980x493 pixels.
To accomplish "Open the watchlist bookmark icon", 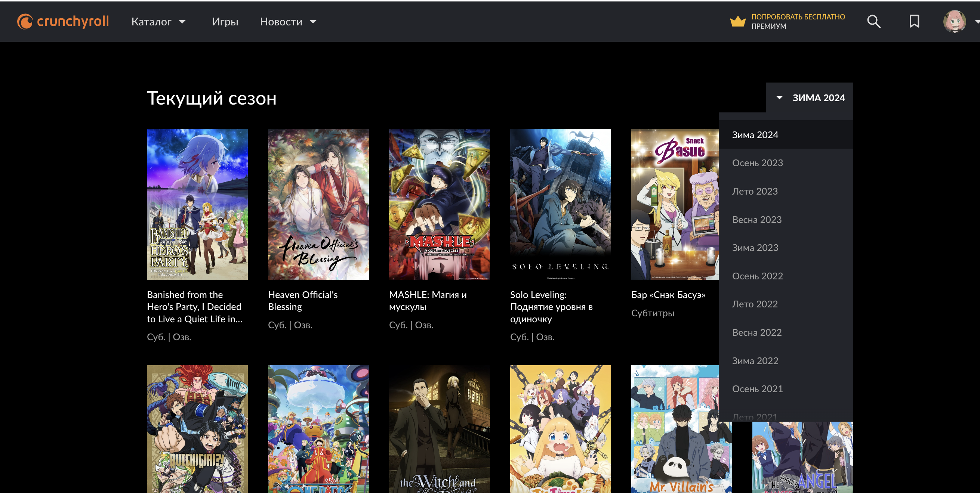I will [x=914, y=22].
